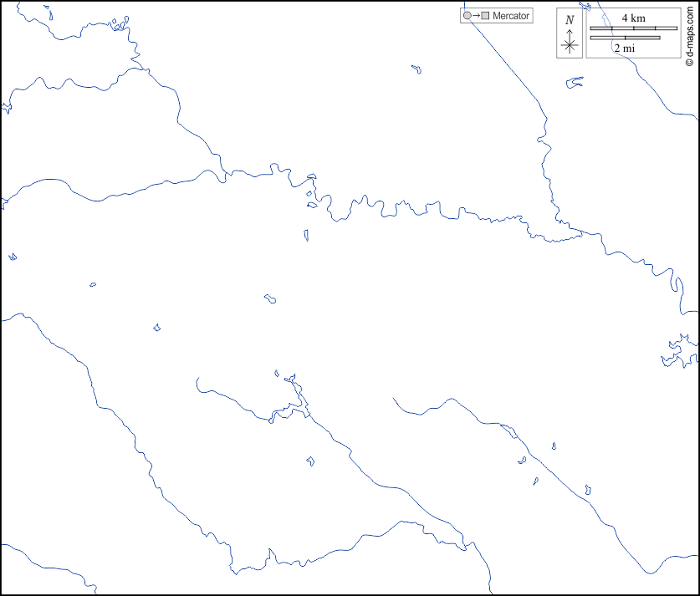Click the narrow vertical lake below the meandering river
700x596 pixels.
306,236
